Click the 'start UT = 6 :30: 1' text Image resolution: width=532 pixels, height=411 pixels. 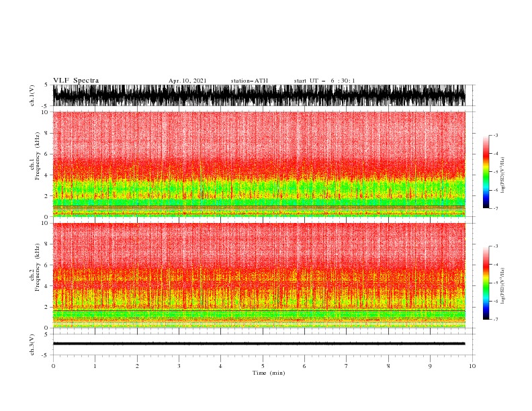click(324, 81)
